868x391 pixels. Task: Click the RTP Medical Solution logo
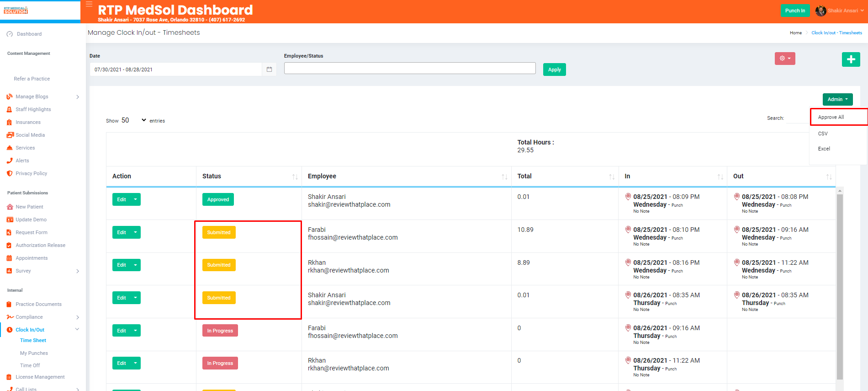[16, 10]
